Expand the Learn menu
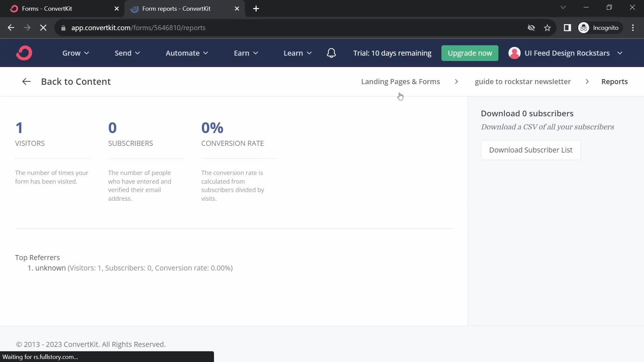This screenshot has height=362, width=644. pyautogui.click(x=298, y=53)
